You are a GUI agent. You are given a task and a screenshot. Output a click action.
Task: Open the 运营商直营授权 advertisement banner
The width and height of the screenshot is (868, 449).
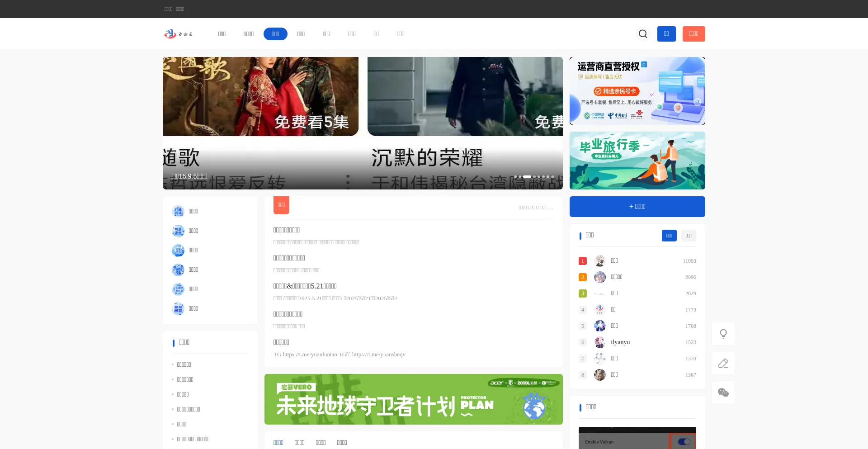[x=637, y=91]
